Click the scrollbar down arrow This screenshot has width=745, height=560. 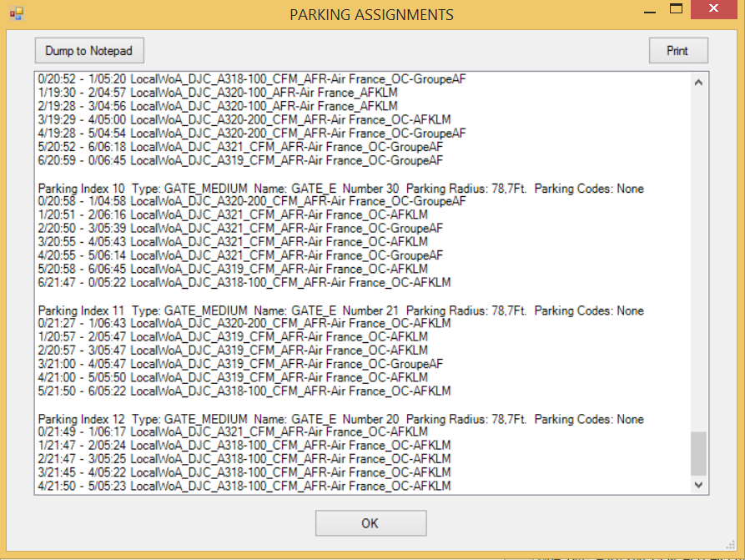point(698,484)
